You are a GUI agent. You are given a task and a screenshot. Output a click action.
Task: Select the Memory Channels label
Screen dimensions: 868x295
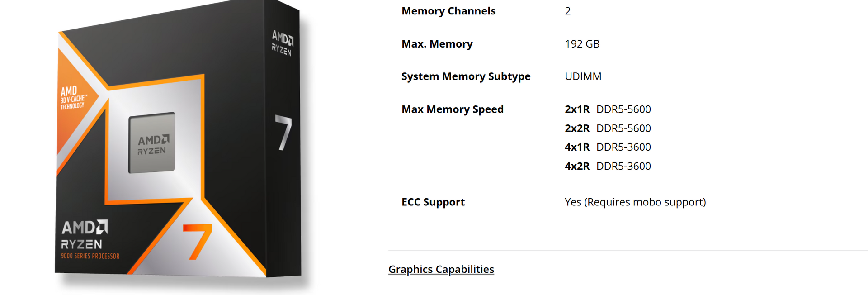[448, 11]
